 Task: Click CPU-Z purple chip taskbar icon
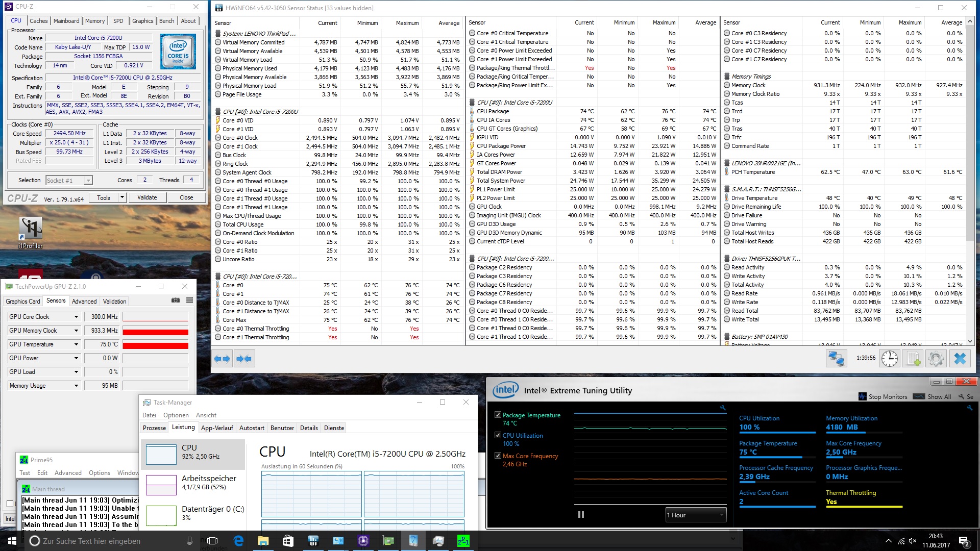(363, 541)
